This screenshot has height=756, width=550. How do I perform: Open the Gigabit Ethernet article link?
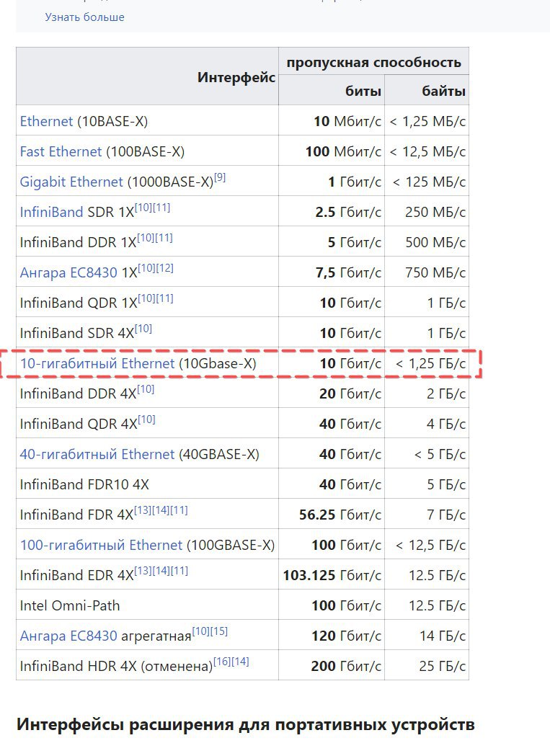pos(71,182)
